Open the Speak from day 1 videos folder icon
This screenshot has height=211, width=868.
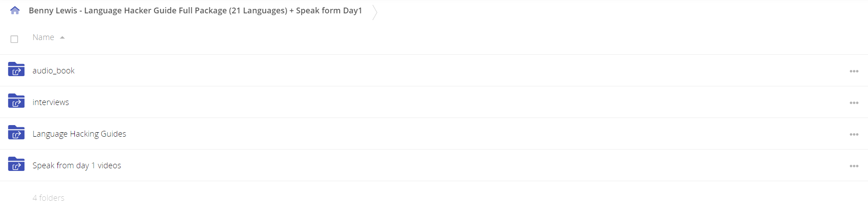point(16,164)
